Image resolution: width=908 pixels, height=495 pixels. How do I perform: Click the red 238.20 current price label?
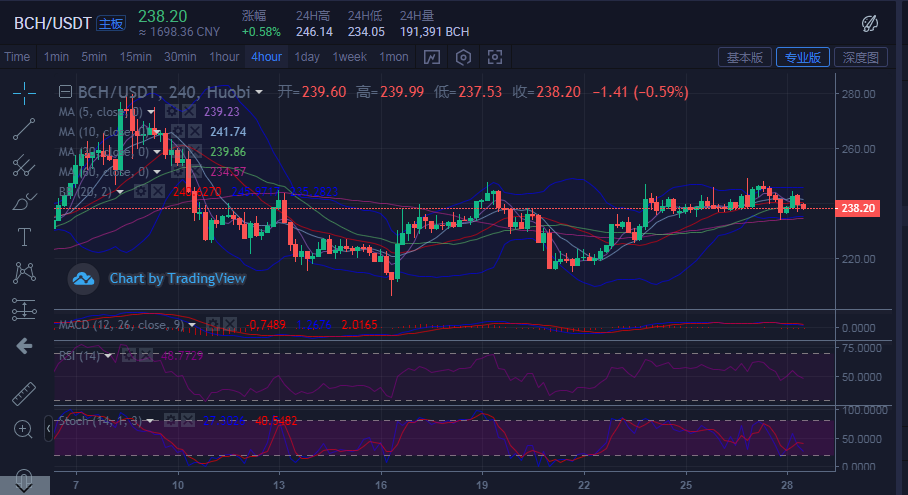[x=858, y=208]
